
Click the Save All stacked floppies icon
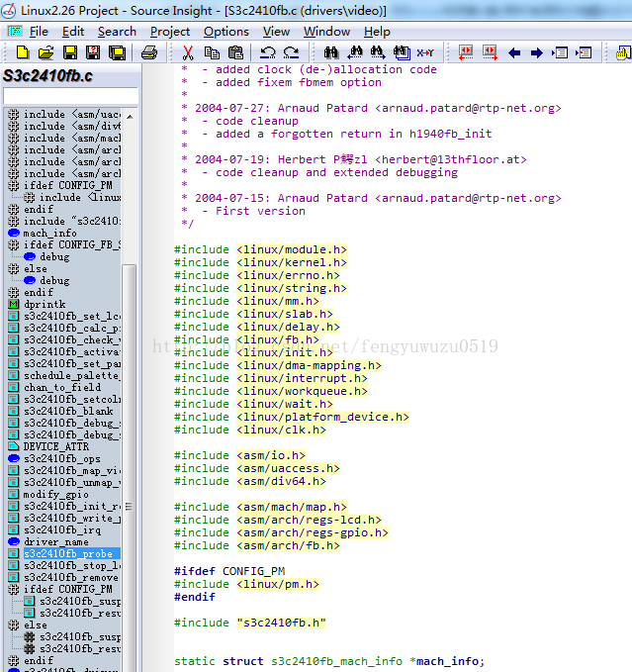(x=118, y=52)
